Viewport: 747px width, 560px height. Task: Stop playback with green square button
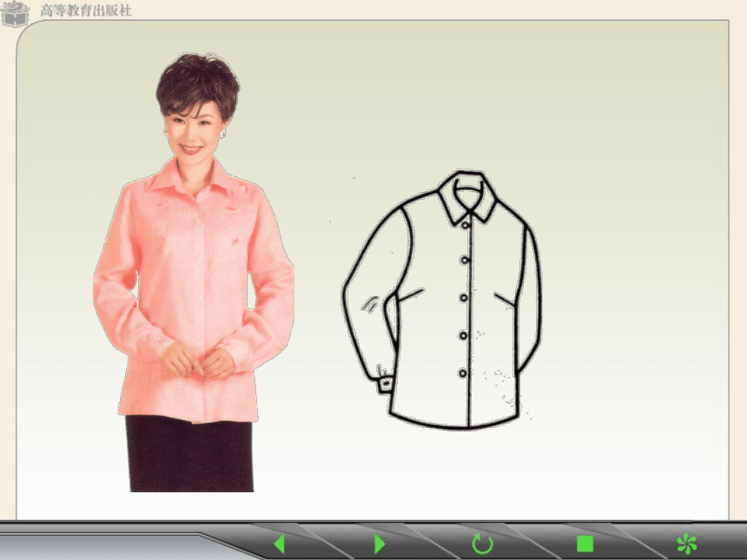tap(585, 544)
